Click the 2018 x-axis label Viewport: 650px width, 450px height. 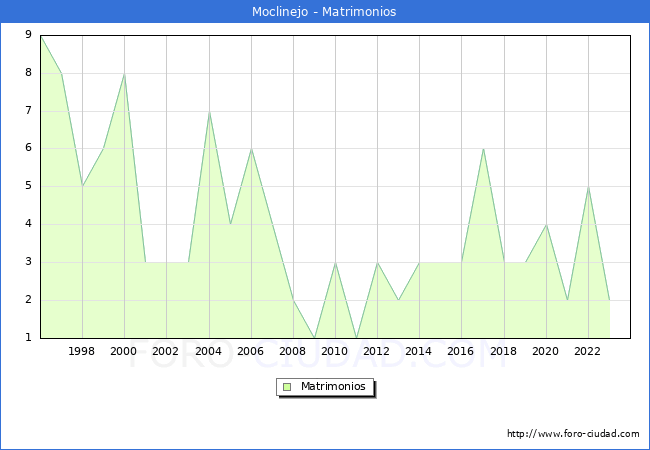pos(503,351)
